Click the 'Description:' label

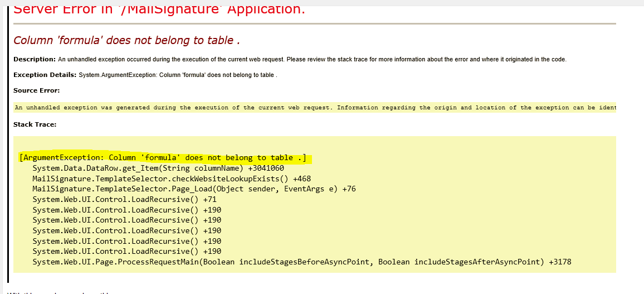pos(35,59)
